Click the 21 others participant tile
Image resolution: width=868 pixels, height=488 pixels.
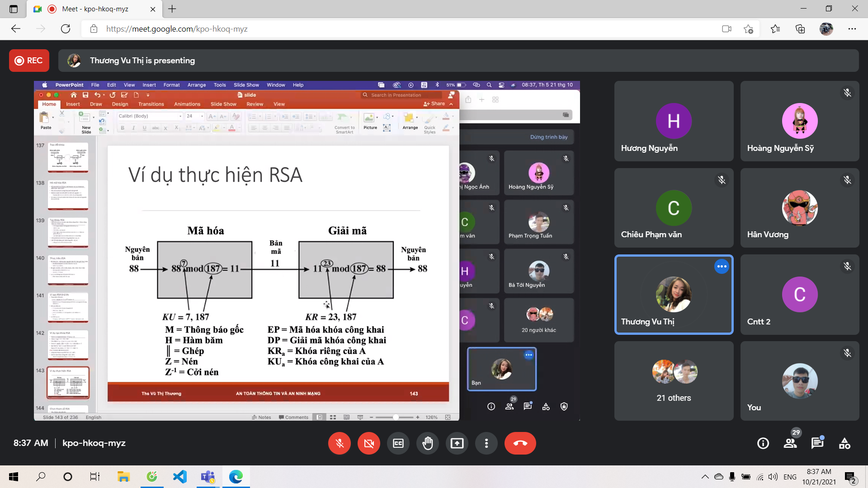pyautogui.click(x=674, y=381)
